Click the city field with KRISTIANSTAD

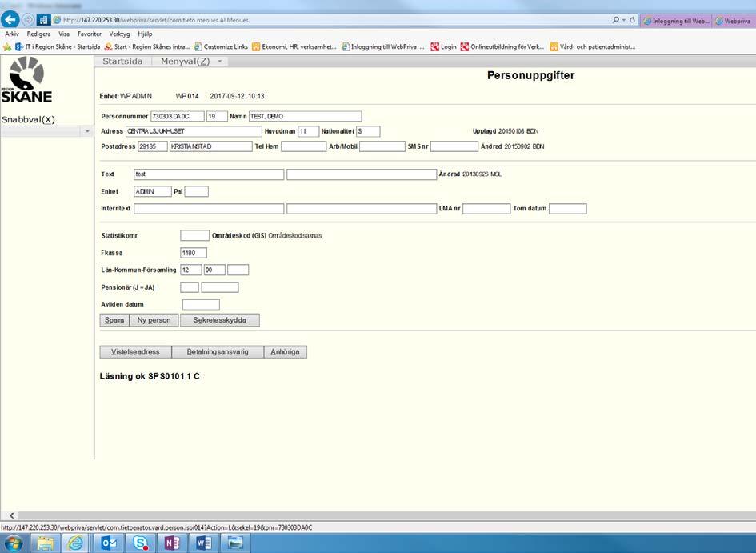tap(210, 146)
